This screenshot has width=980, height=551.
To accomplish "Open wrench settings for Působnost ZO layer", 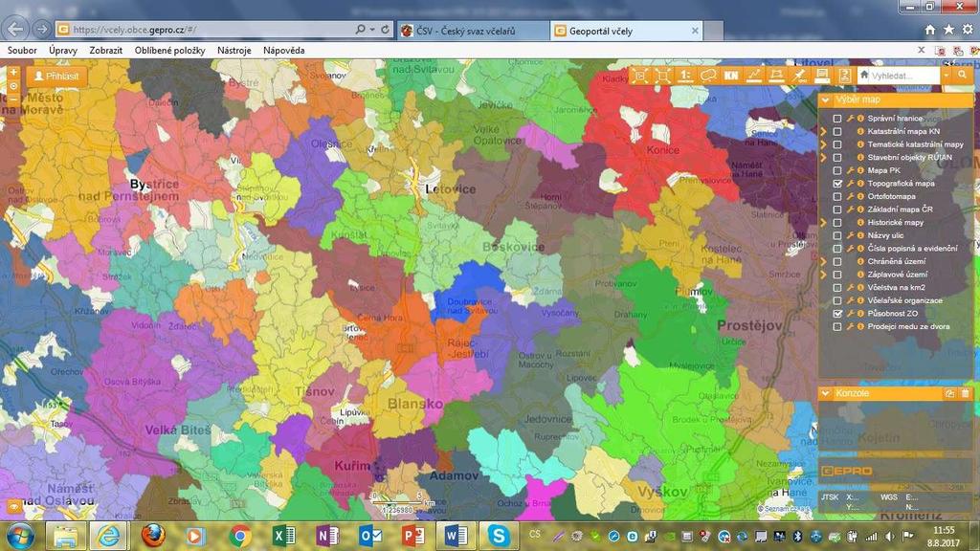I will 850,314.
